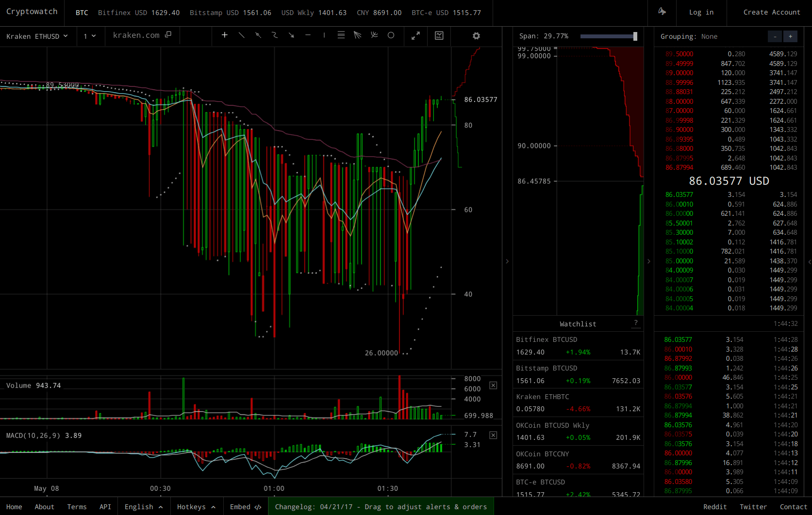The width and height of the screenshot is (812, 515).
Task: Select Bitstamp BTCUSD in the watchlist
Action: pyautogui.click(x=578, y=374)
